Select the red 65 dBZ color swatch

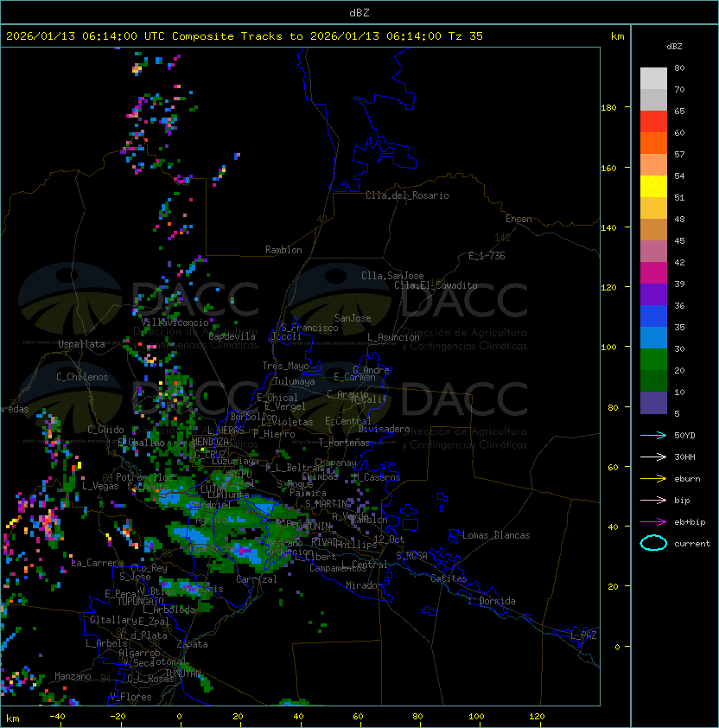[653, 122]
